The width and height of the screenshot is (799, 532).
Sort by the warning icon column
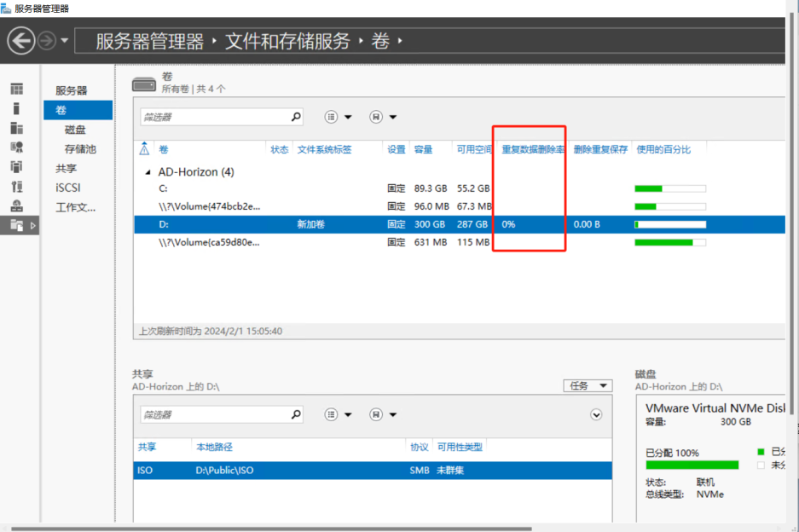pyautogui.click(x=144, y=149)
